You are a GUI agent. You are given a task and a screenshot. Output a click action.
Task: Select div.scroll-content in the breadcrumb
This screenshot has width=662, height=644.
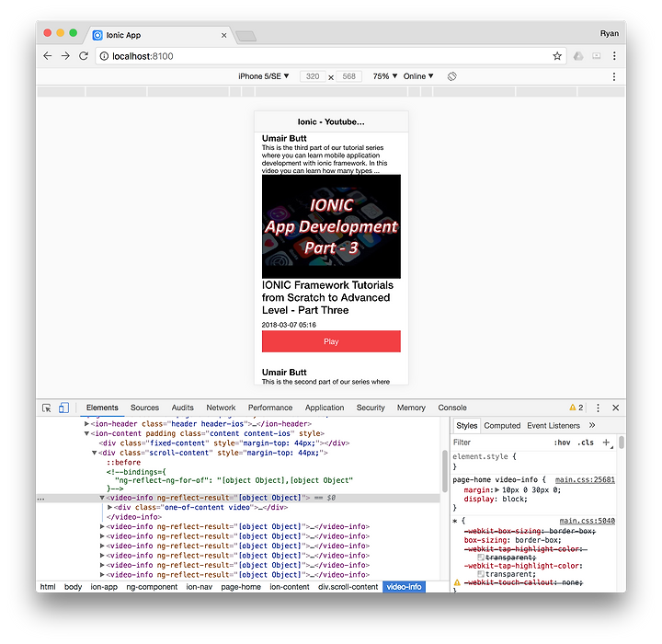(x=348, y=587)
